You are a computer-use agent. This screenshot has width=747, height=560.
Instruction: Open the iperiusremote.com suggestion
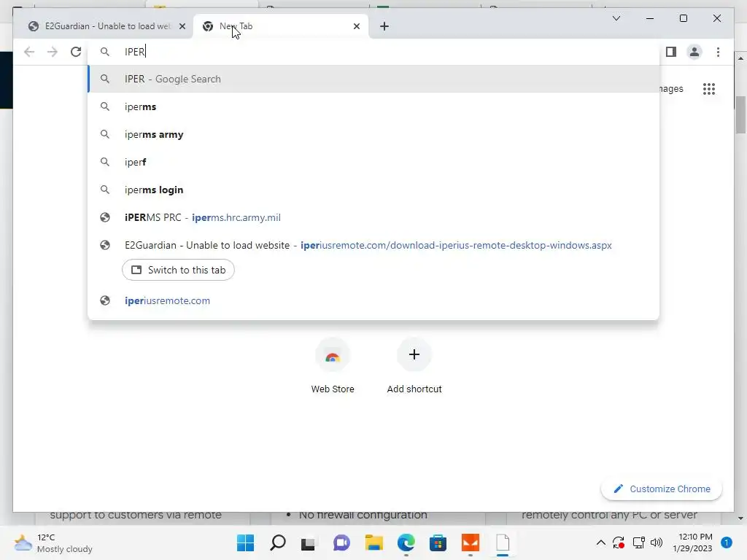pos(373,300)
